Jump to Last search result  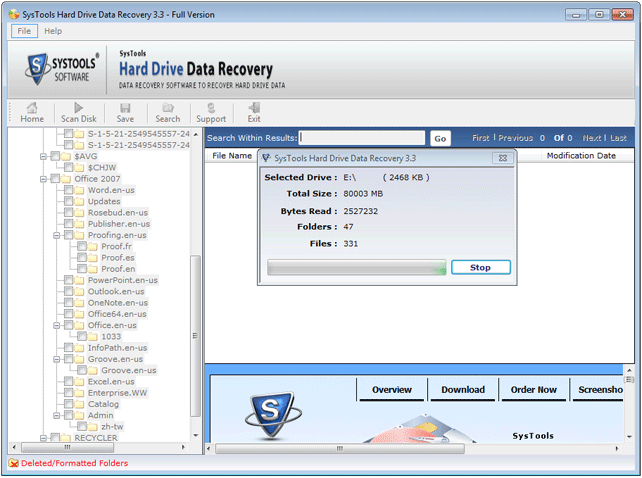pos(618,138)
